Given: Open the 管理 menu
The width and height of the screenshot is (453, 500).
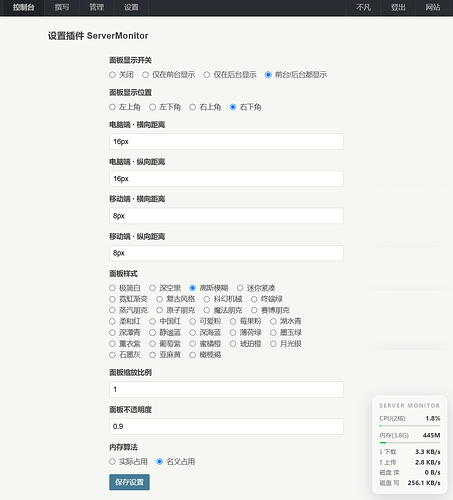Looking at the screenshot, I should click(x=97, y=7).
